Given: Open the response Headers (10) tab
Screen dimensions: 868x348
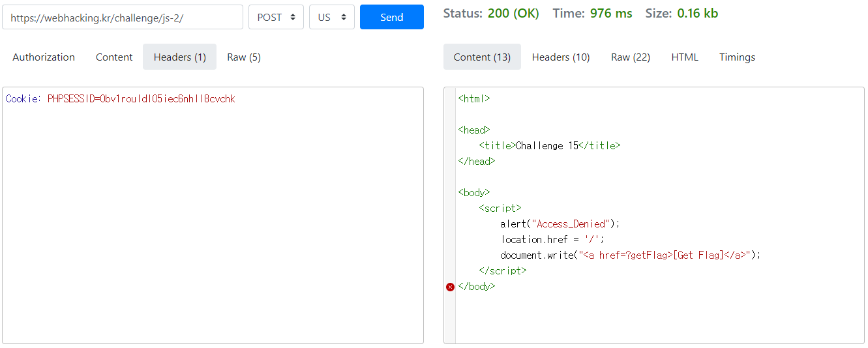Looking at the screenshot, I should [561, 57].
